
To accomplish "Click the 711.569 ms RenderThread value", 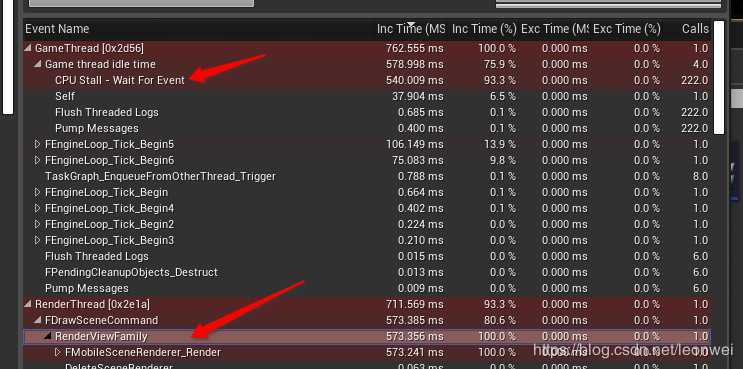I will pyautogui.click(x=415, y=304).
